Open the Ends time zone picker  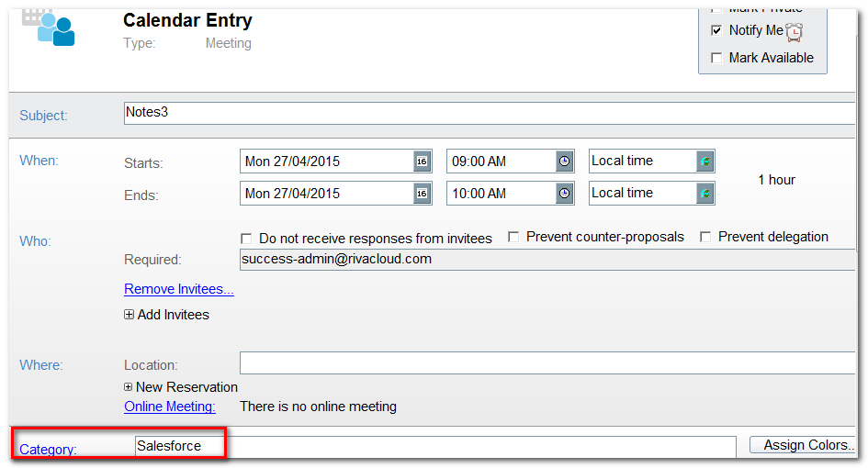pyautogui.click(x=705, y=194)
